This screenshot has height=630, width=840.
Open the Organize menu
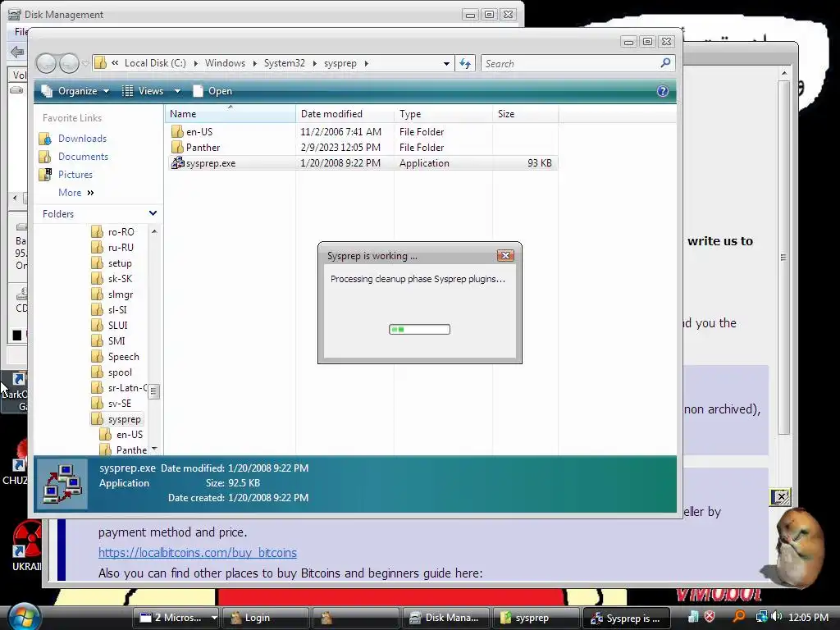coord(76,91)
